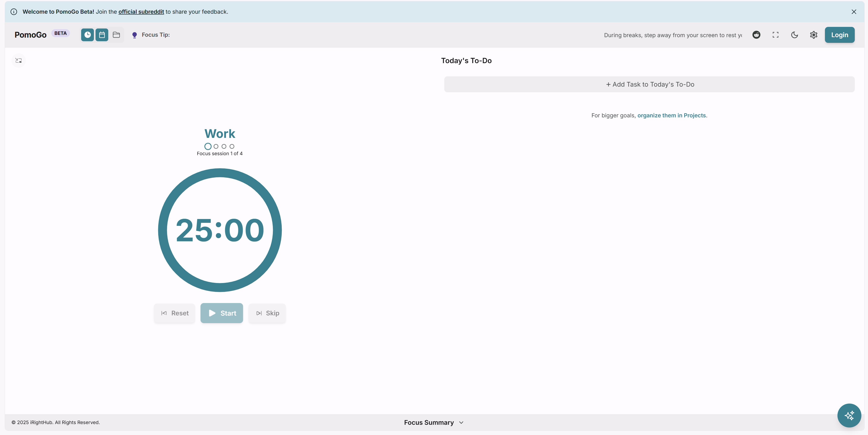Expand Add Task to Today's To-Do
Viewport: 868px width, 435px height.
649,84
